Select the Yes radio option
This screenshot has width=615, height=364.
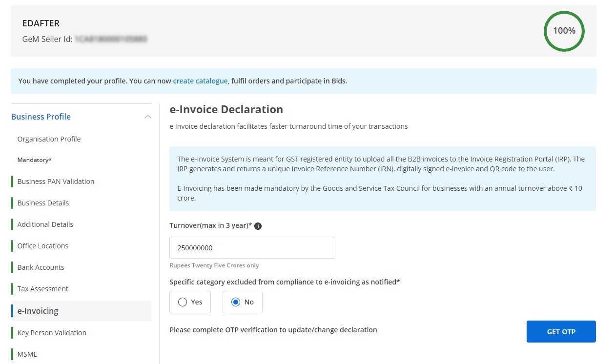pos(183,302)
